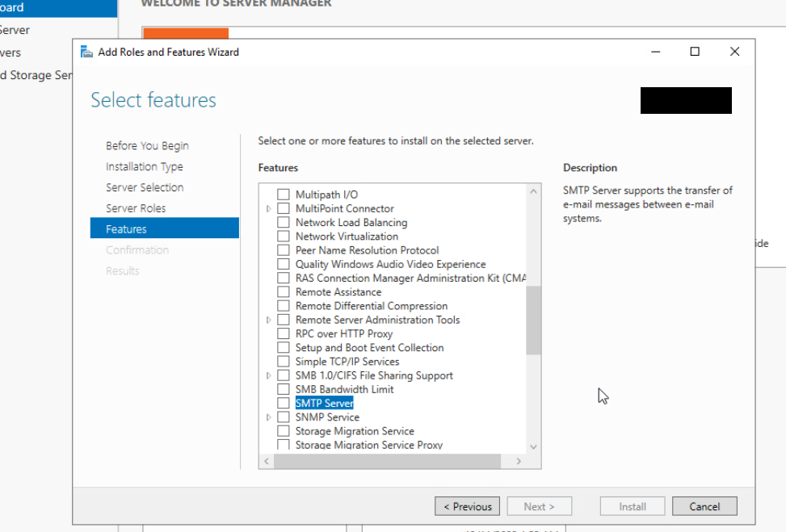The image size is (786, 532).
Task: Check the RAS Connection Manager Administration Kit checkbox
Action: coord(284,278)
